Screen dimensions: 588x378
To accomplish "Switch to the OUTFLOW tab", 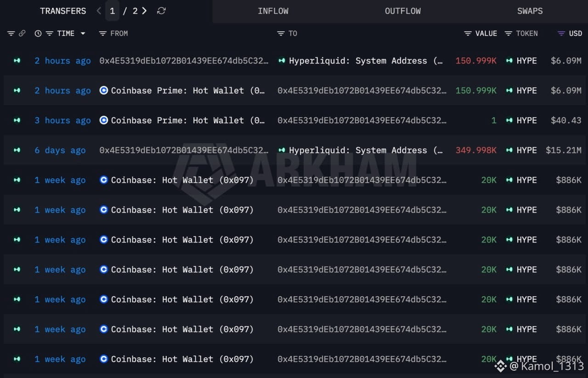I will pos(403,11).
